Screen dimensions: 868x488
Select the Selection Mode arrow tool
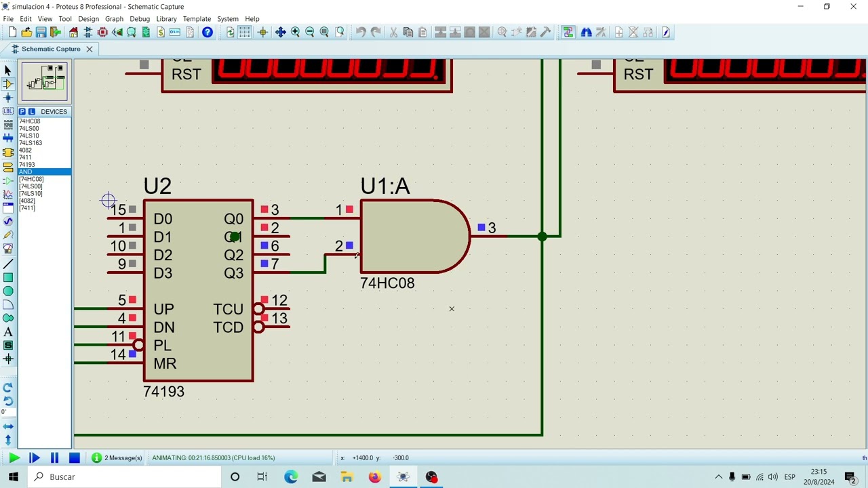pyautogui.click(x=8, y=70)
